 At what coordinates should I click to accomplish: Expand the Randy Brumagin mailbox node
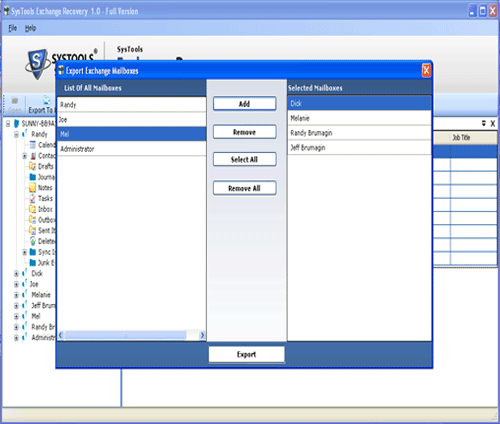click(16, 327)
